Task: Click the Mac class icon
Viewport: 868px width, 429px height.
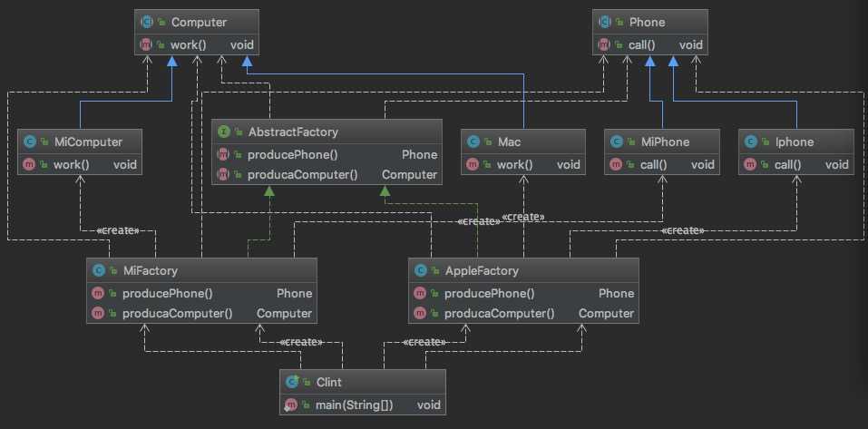Action: tap(473, 141)
